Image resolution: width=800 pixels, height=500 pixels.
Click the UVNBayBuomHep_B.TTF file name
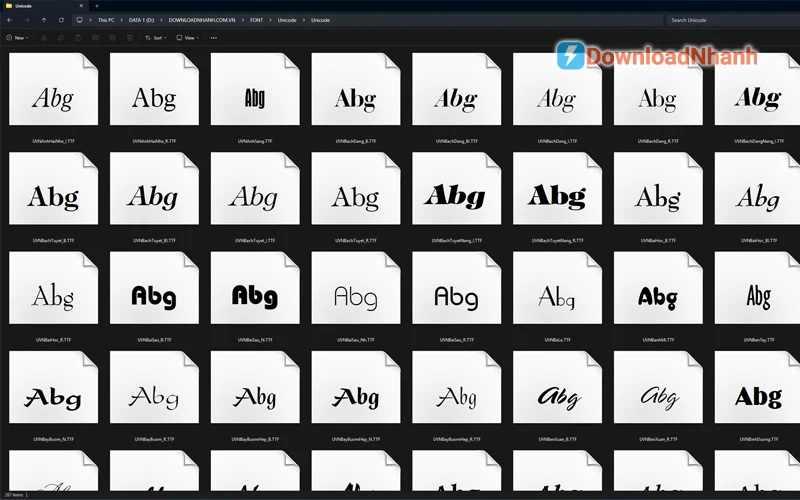tap(255, 439)
